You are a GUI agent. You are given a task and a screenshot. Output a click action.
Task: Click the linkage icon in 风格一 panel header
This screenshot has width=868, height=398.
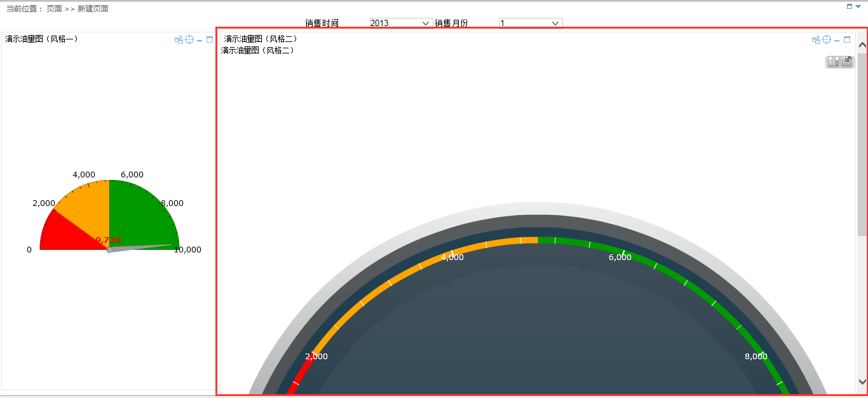pyautogui.click(x=179, y=39)
